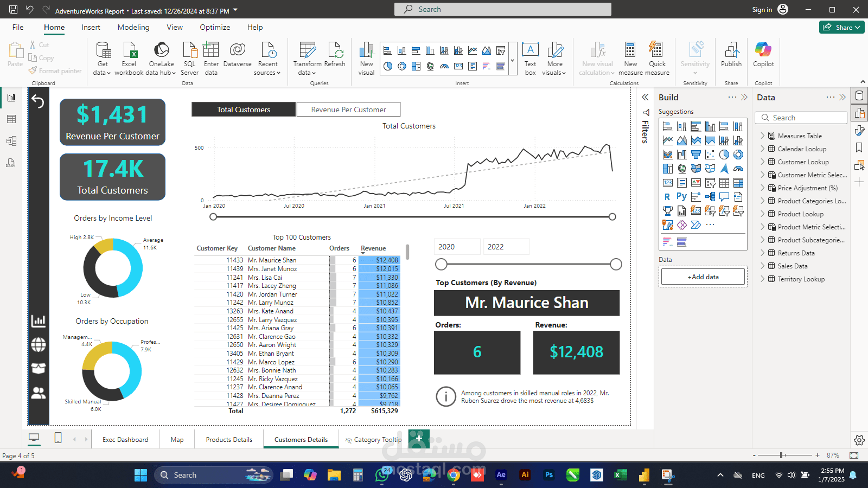
Task: Create a New measure
Action: [x=630, y=58]
